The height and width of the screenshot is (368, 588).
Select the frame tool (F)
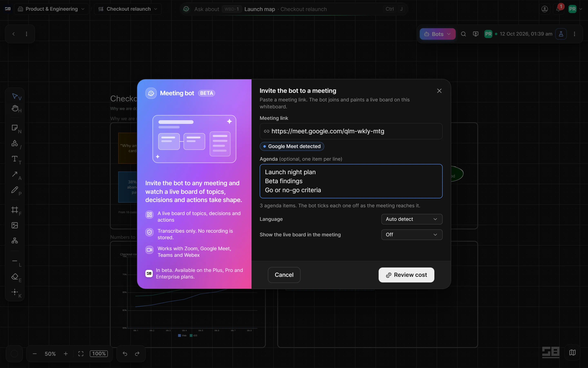15,210
